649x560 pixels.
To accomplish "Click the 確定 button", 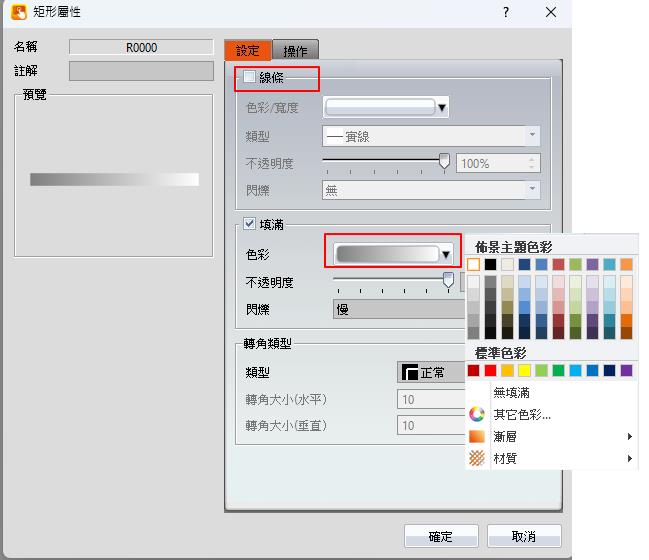I will point(440,537).
